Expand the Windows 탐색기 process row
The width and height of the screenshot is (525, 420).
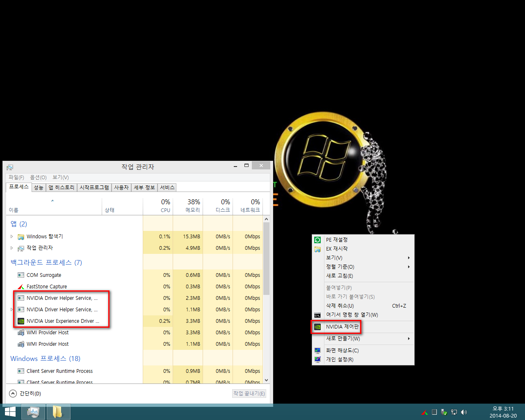click(x=11, y=237)
